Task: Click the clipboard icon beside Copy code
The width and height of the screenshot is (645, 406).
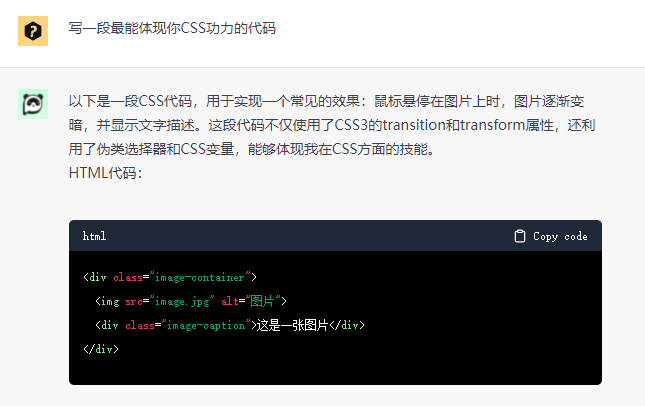Action: tap(520, 236)
